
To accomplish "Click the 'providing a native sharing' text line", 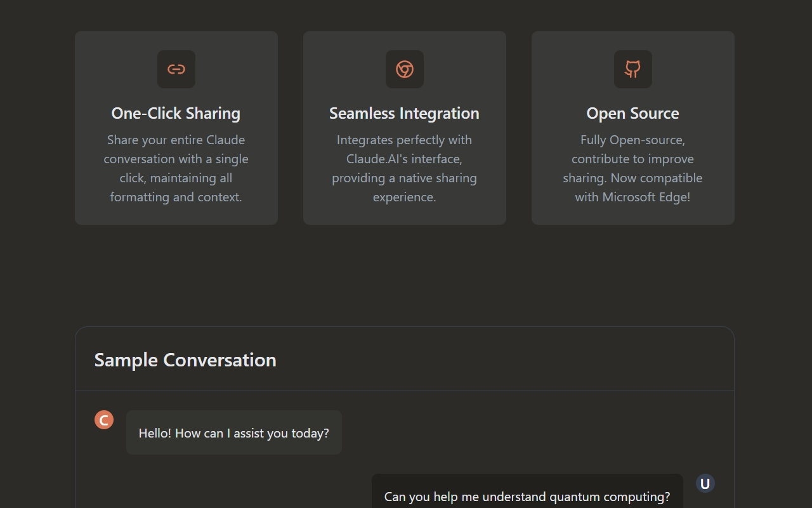I will [404, 178].
